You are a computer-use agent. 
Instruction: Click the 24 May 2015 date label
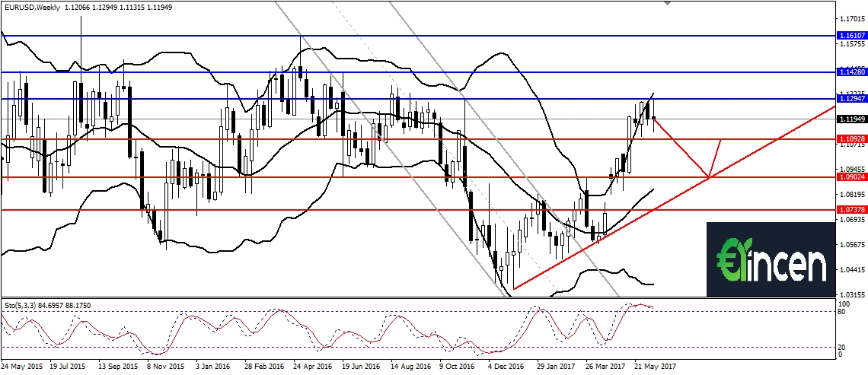(21, 366)
